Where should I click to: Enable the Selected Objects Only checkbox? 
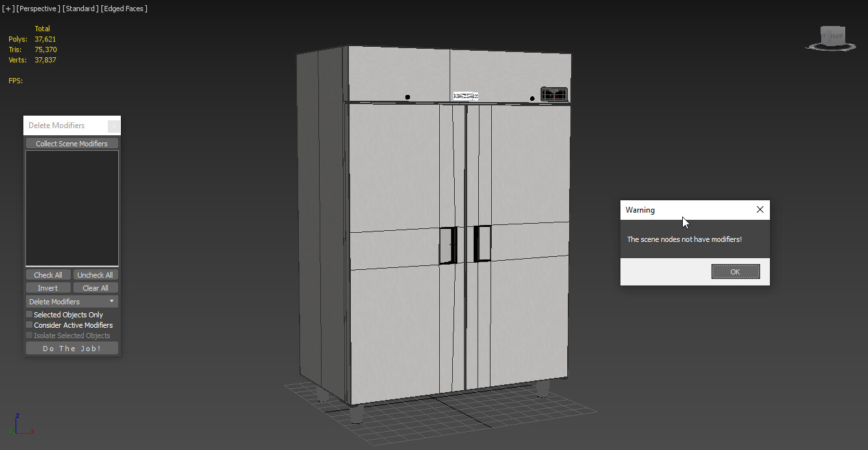pyautogui.click(x=29, y=314)
